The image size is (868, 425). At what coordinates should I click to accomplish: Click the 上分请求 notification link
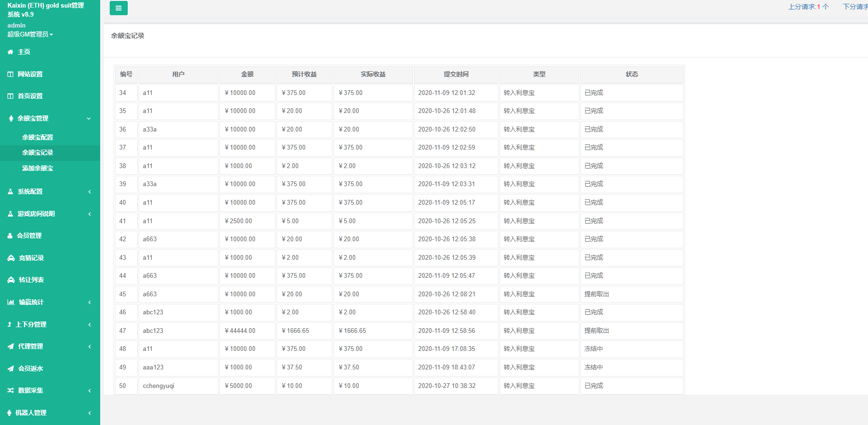tap(808, 7)
